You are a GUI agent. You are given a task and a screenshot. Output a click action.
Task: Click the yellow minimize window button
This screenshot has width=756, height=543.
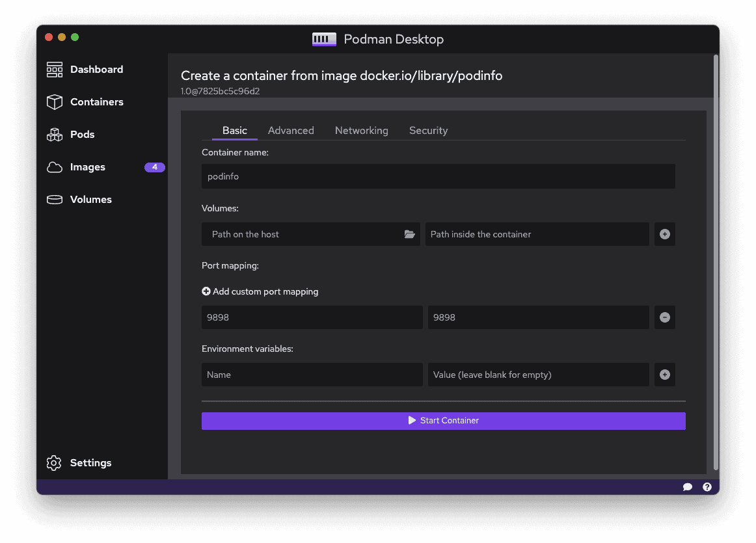[x=62, y=37]
